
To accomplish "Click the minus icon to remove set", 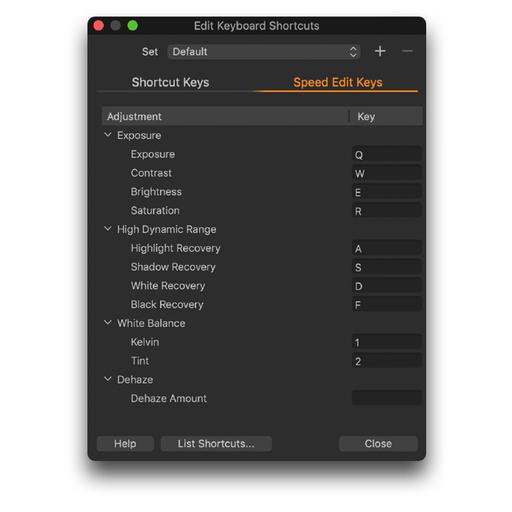I will coord(407,51).
